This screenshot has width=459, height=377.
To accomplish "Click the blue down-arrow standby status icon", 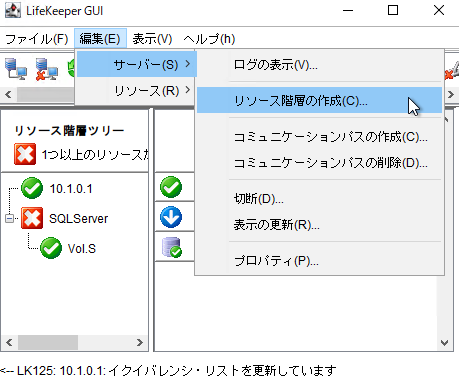I will click(x=171, y=217).
